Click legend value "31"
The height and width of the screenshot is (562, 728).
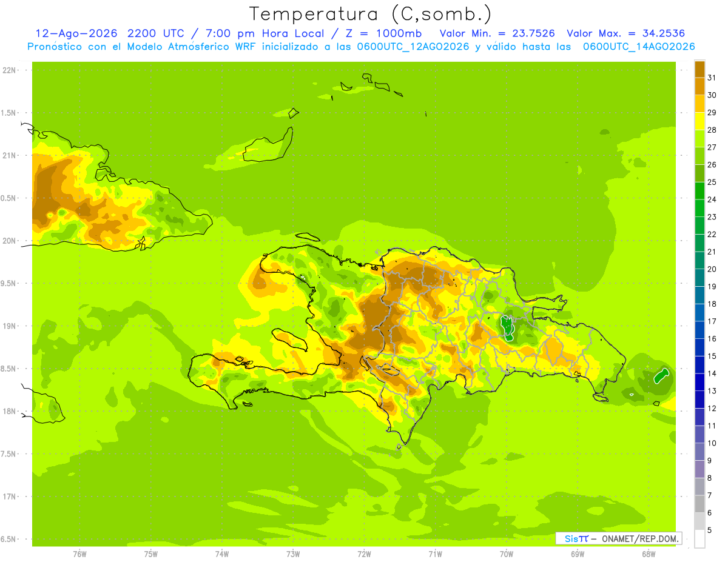pos(712,77)
